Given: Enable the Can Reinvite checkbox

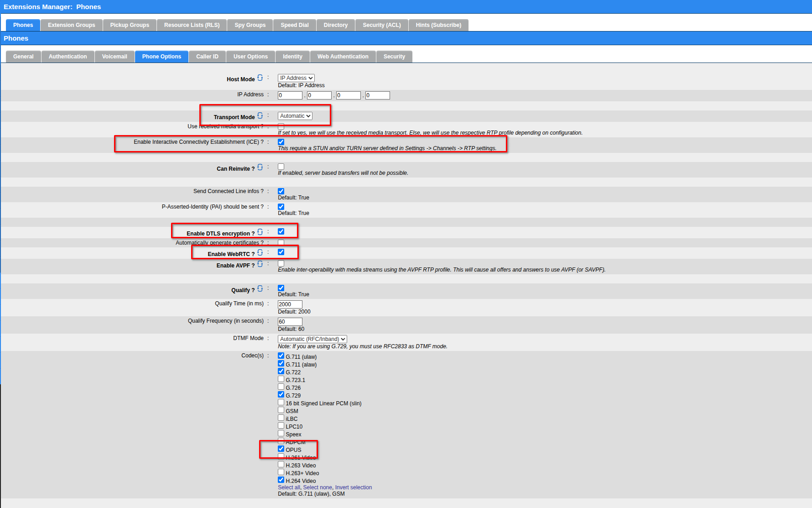Looking at the screenshot, I should (281, 167).
